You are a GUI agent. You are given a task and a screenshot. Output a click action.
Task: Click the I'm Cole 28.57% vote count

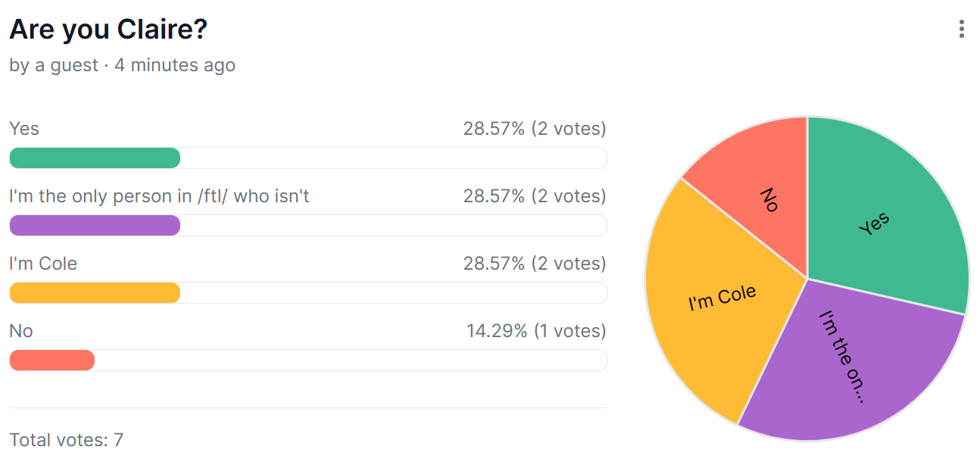coord(535,264)
